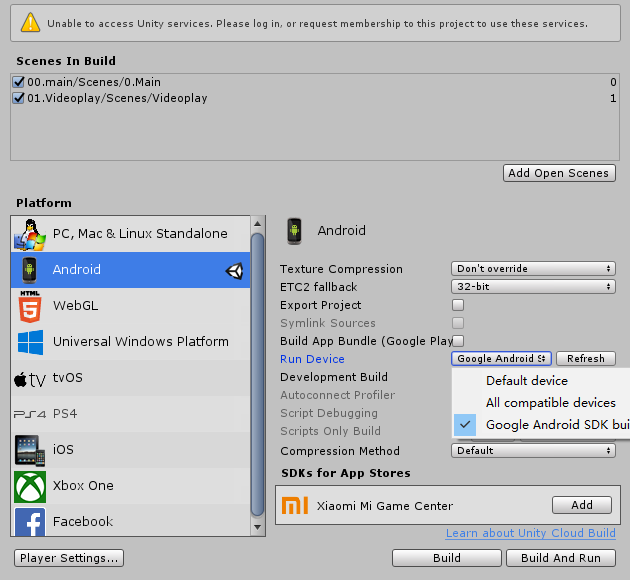
Task: Open the ETC2 fallback dropdown
Action: [533, 286]
